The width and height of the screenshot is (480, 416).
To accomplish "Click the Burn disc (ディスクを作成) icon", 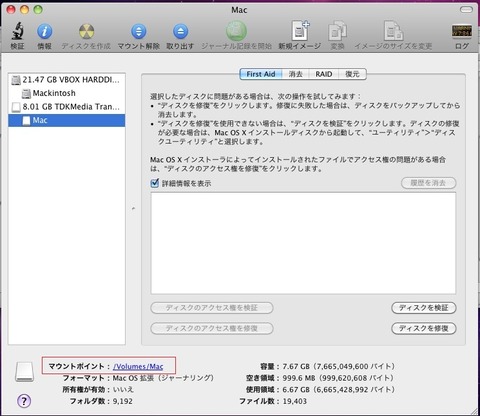I will pyautogui.click(x=86, y=32).
